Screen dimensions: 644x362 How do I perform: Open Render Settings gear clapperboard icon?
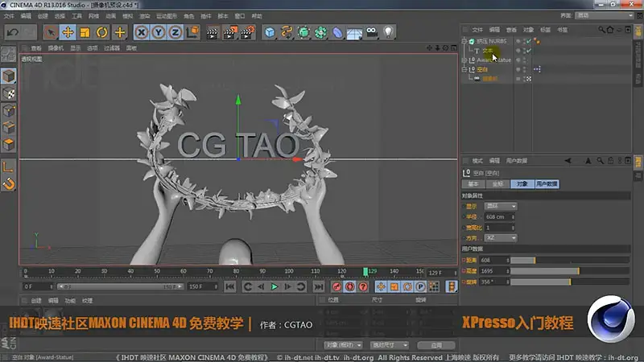click(x=248, y=32)
